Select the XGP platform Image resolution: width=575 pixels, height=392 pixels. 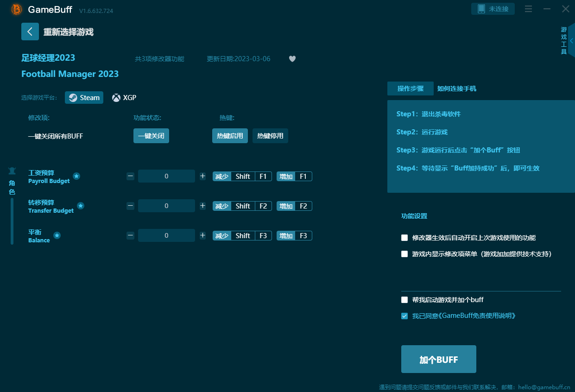[x=124, y=98]
